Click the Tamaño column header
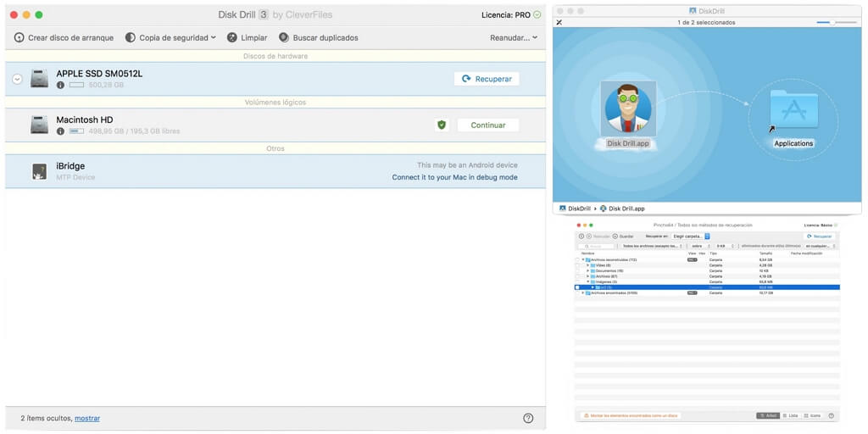Viewport: 868px width, 434px height. (x=765, y=253)
